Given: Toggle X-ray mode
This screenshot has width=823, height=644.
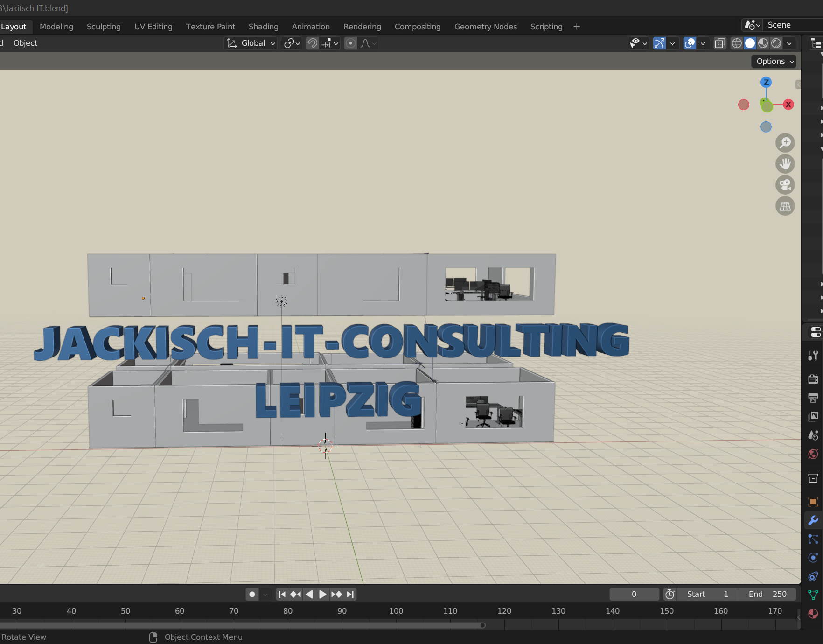Looking at the screenshot, I should tap(720, 43).
